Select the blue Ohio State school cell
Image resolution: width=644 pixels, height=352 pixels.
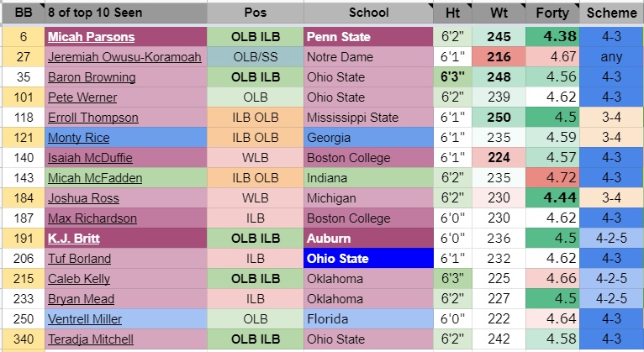(x=368, y=259)
